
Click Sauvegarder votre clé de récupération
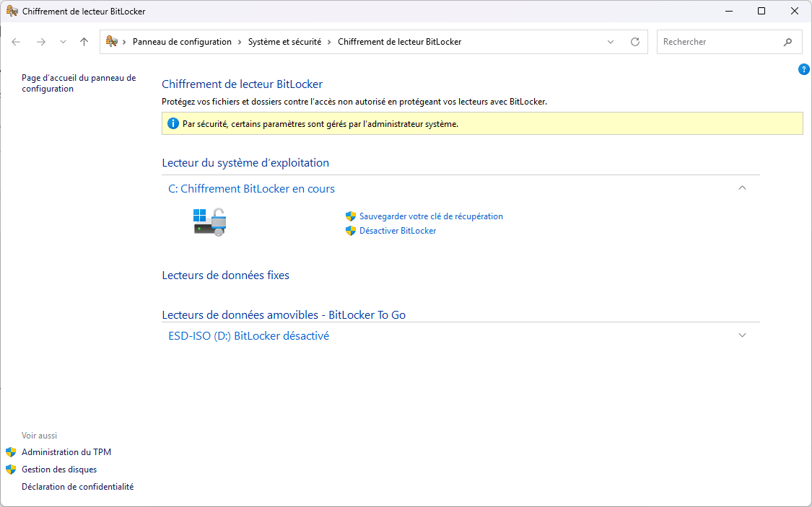(x=431, y=216)
